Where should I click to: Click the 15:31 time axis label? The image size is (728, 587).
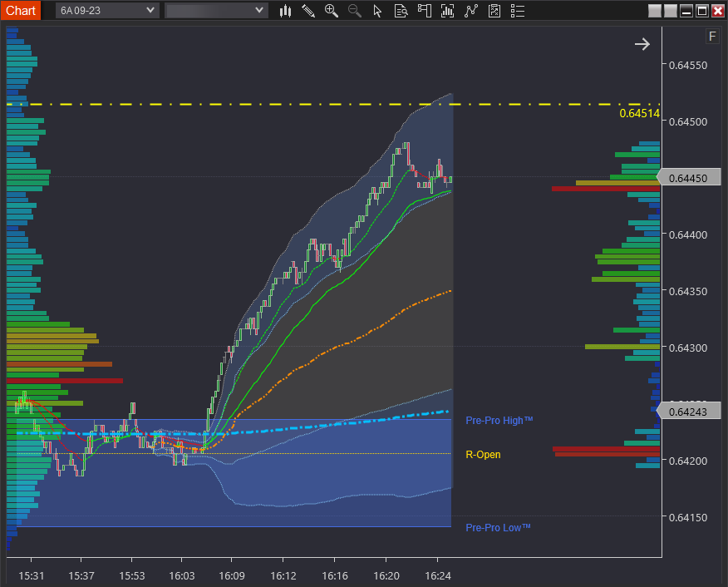coord(31,576)
